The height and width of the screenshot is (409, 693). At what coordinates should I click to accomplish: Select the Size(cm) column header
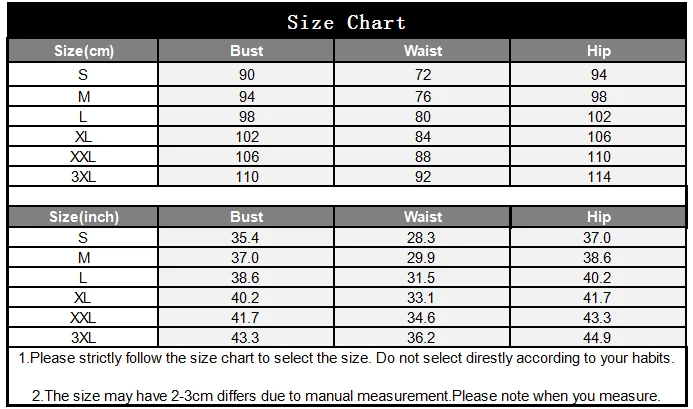84,50
